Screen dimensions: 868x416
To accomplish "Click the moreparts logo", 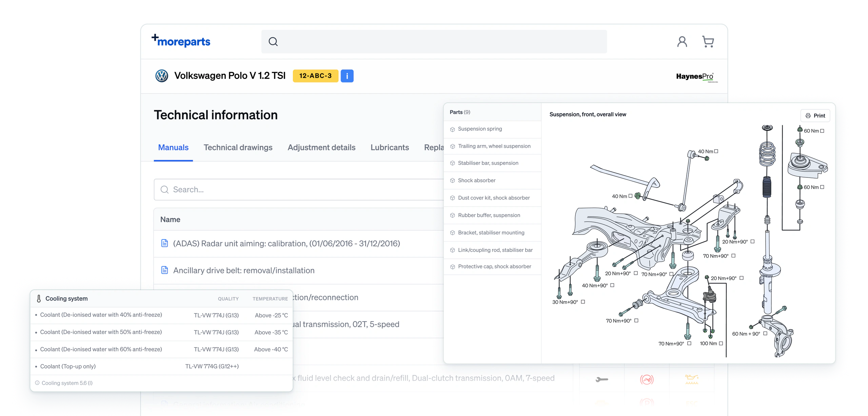I will (x=181, y=41).
